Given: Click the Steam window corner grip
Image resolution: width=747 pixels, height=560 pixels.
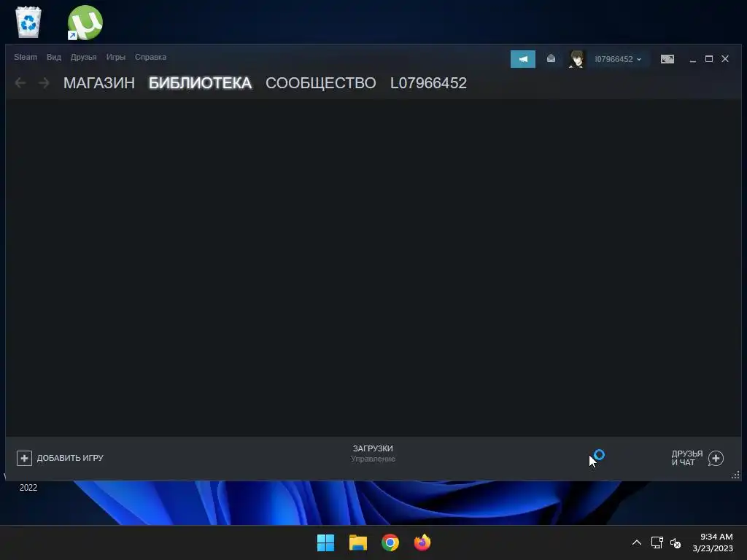Looking at the screenshot, I should (735, 475).
